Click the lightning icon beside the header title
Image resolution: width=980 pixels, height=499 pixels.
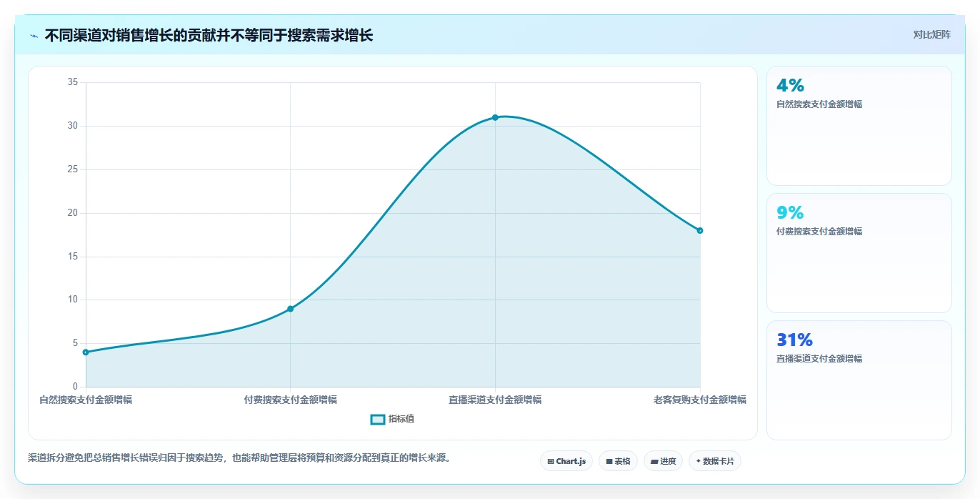[x=34, y=36]
